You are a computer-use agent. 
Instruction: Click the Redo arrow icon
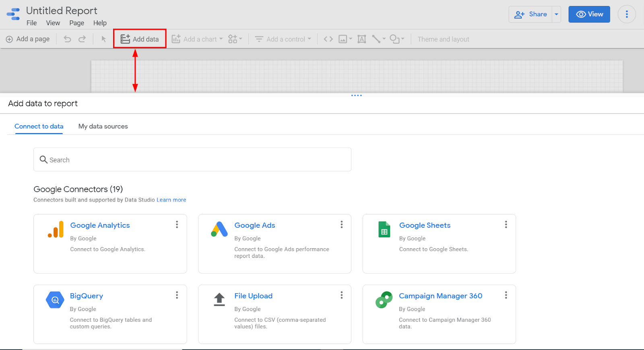coord(82,39)
